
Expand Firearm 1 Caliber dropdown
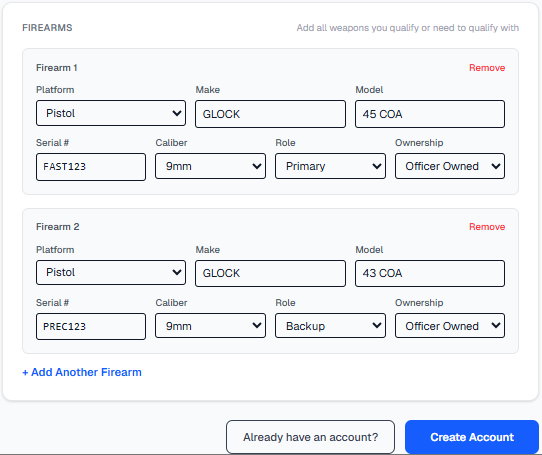(210, 166)
